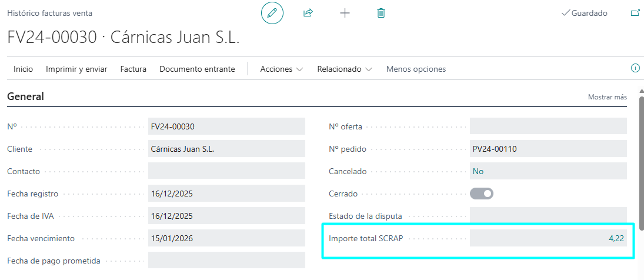The height and width of the screenshot is (280, 644).
Task: Open the Imprimir y enviar menu
Action: (x=76, y=69)
